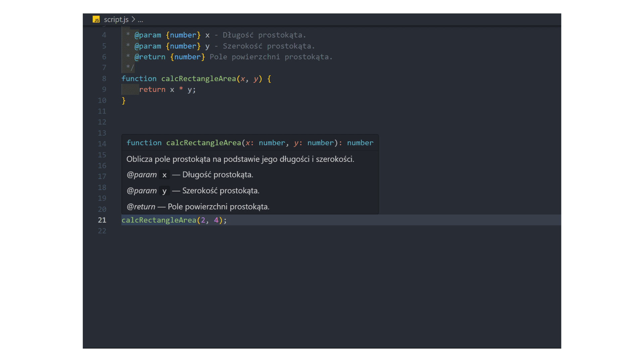Click x parameter badge in tooltip

click(164, 175)
